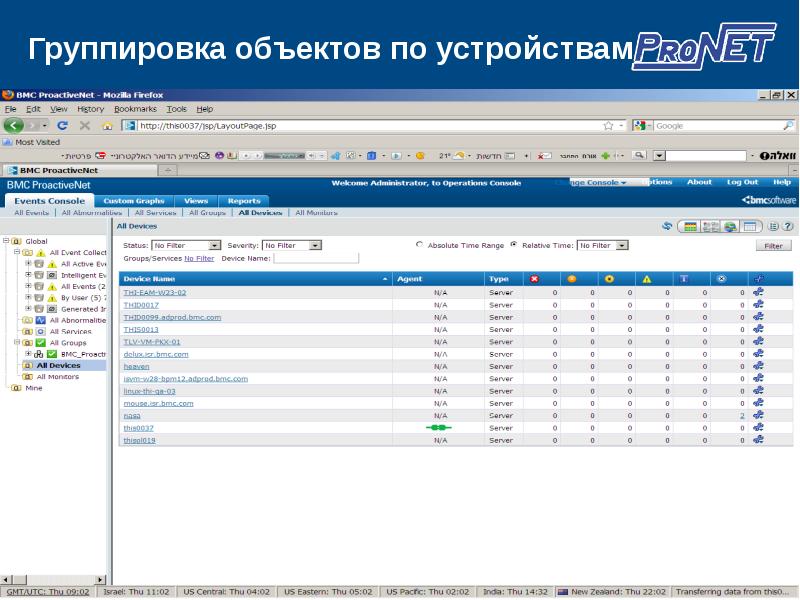Click the tools icon in the THI-EAM-W23-02 row
Image resolution: width=800 pixels, height=600 pixels.
(759, 292)
